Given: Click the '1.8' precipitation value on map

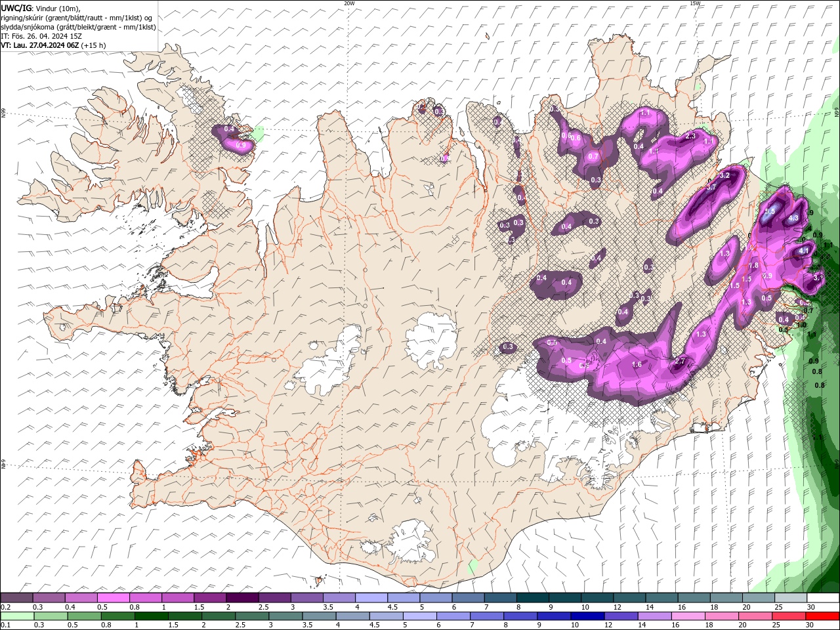Looking at the screenshot, I should click(753, 266).
